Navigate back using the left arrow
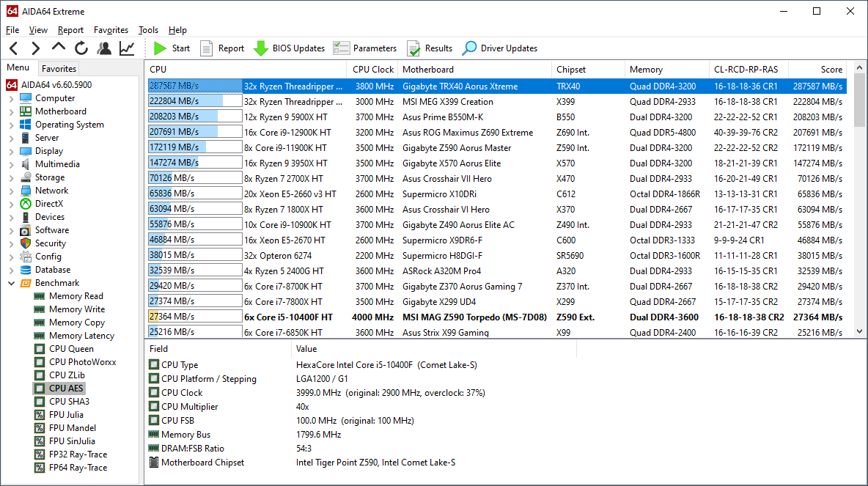Viewport: 868px width, 486px height. 14,48
